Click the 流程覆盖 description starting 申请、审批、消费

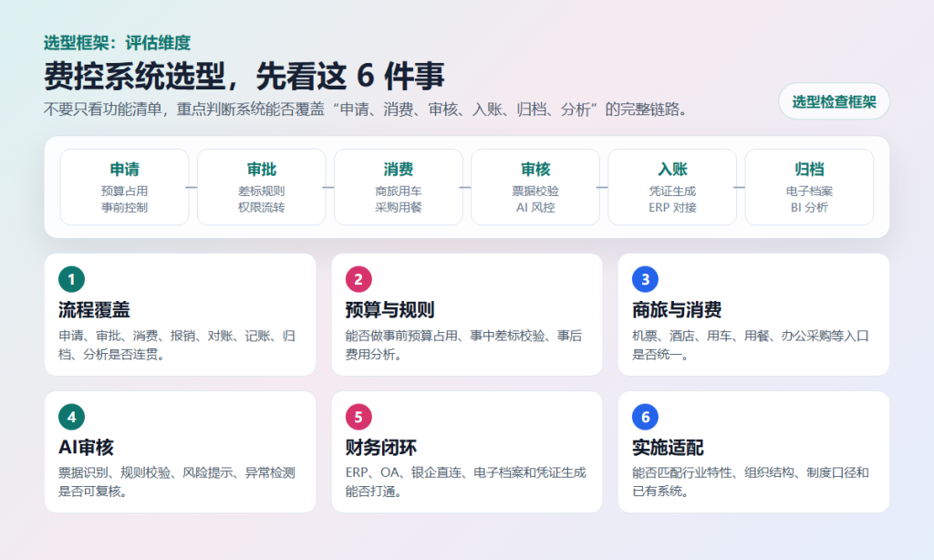(177, 345)
